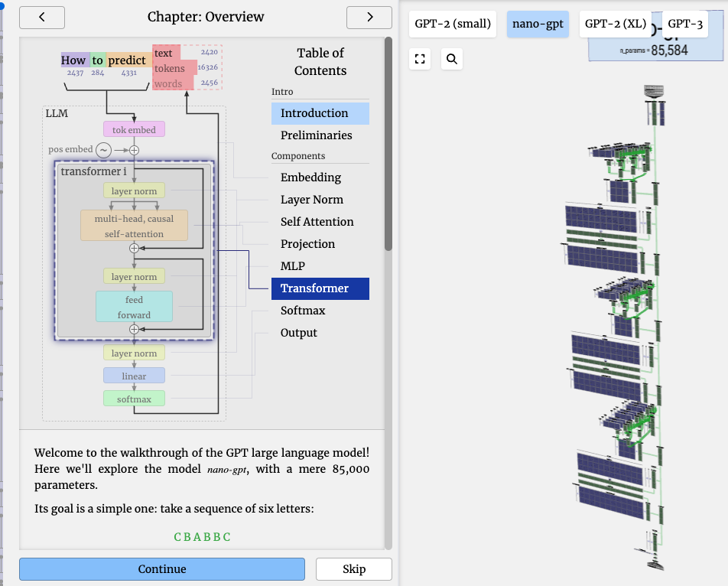Image resolution: width=728 pixels, height=586 pixels.
Task: Switch to the GPT-3 model
Action: [684, 24]
